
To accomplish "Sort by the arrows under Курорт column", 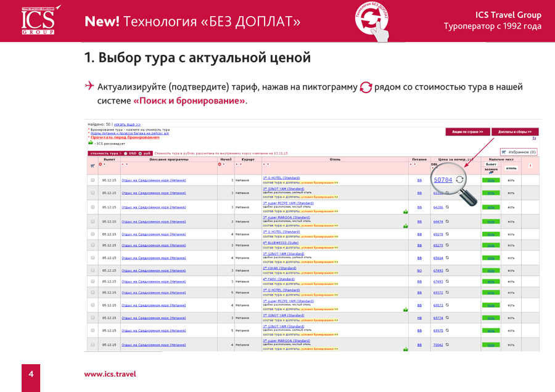I will [239, 165].
